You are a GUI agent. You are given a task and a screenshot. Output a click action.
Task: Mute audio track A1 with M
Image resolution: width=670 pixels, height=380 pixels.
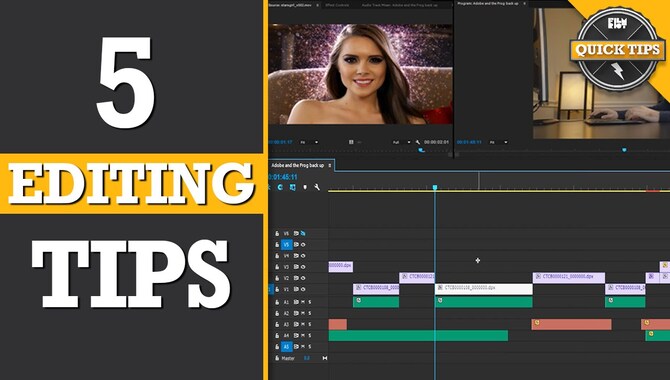tap(303, 302)
